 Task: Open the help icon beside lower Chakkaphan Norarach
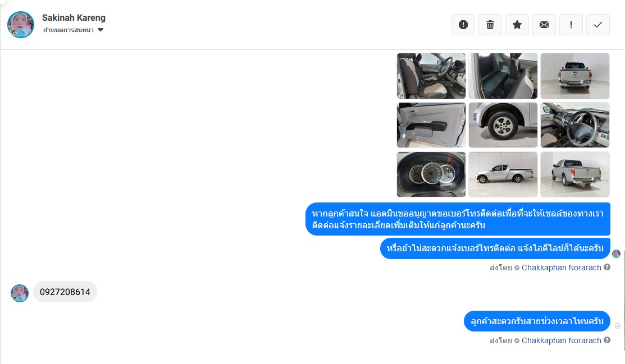pos(607,340)
